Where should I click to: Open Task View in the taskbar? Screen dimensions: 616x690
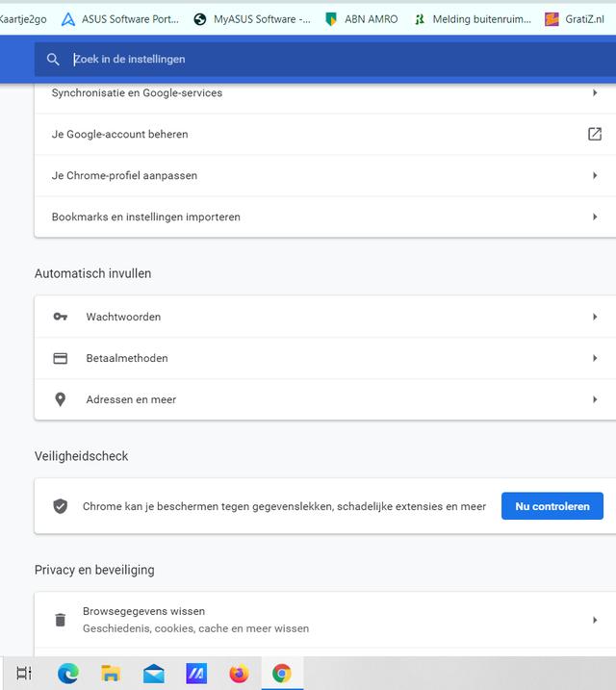tap(24, 674)
